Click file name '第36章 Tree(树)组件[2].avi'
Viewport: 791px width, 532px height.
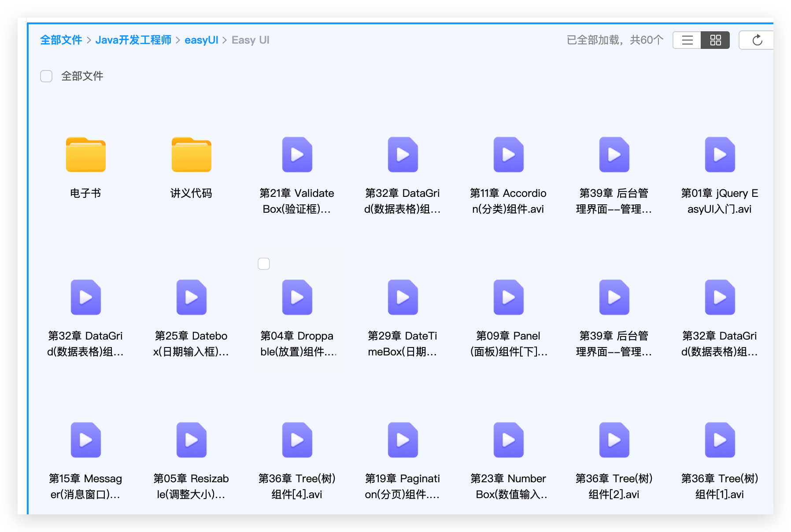click(614, 487)
